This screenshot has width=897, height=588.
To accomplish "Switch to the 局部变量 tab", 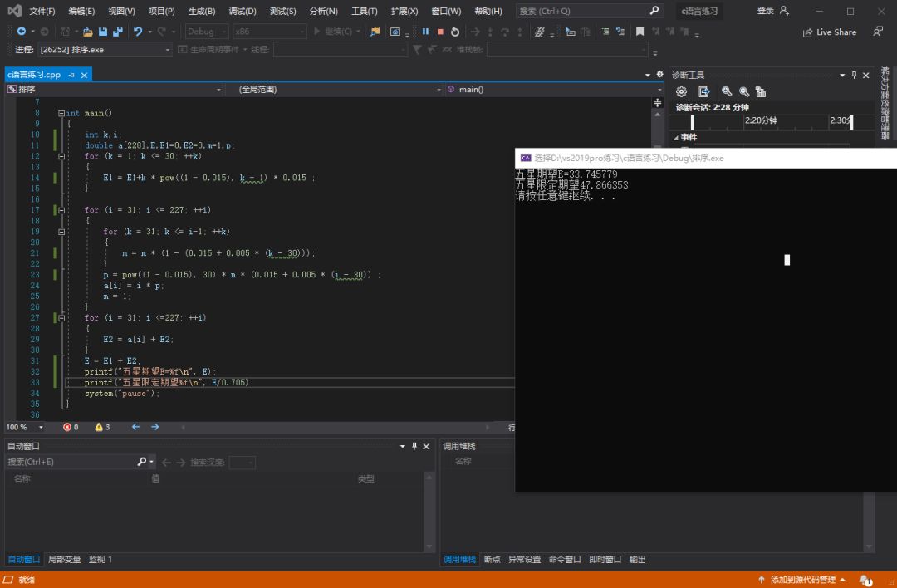I will click(64, 560).
